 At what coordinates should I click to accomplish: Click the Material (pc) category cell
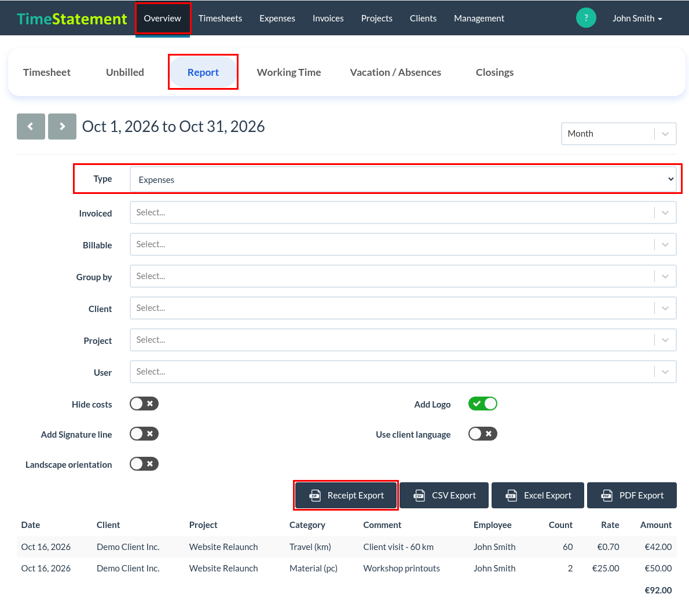(313, 569)
